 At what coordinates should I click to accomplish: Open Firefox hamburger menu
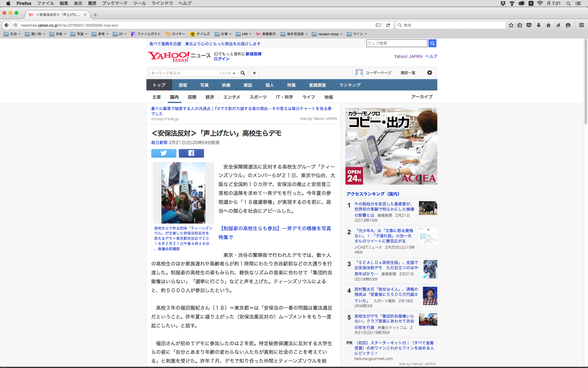[x=581, y=25]
